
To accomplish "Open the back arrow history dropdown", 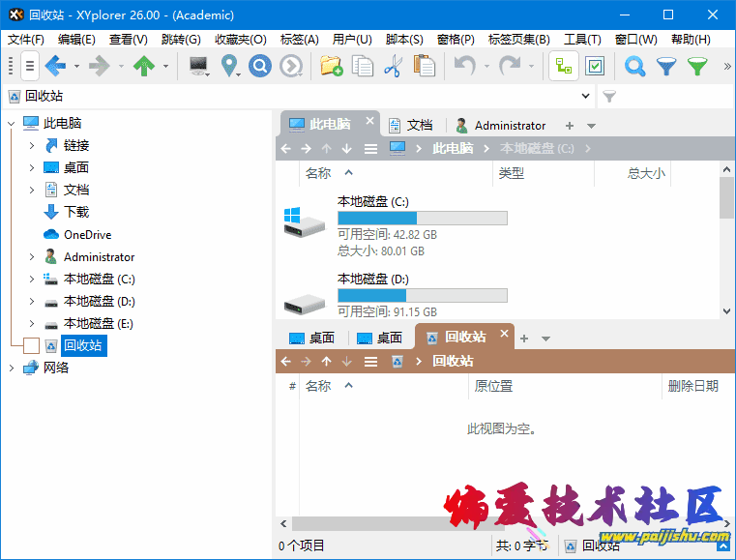I will click(76, 66).
